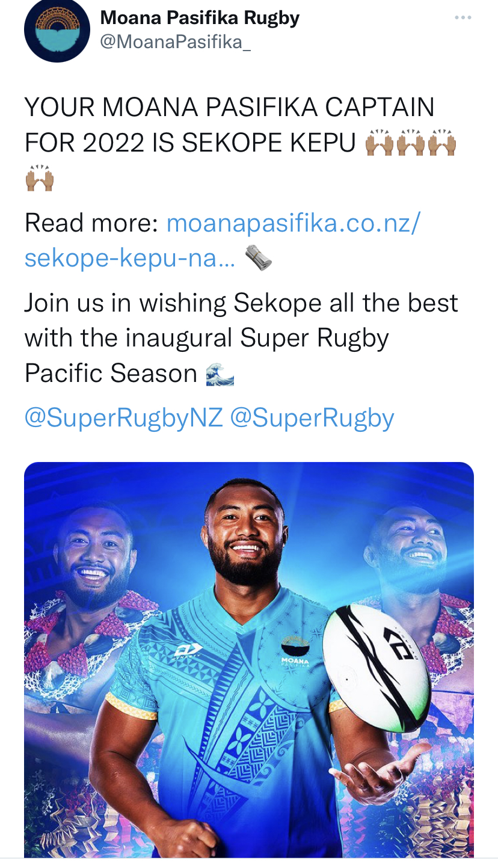Tap the Moana crest on the jersey
This screenshot has width=498, height=868.
click(295, 650)
